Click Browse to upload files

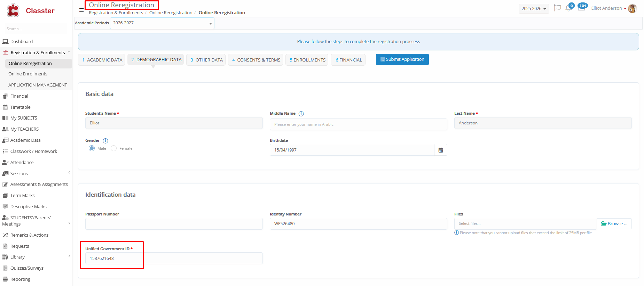(614, 224)
